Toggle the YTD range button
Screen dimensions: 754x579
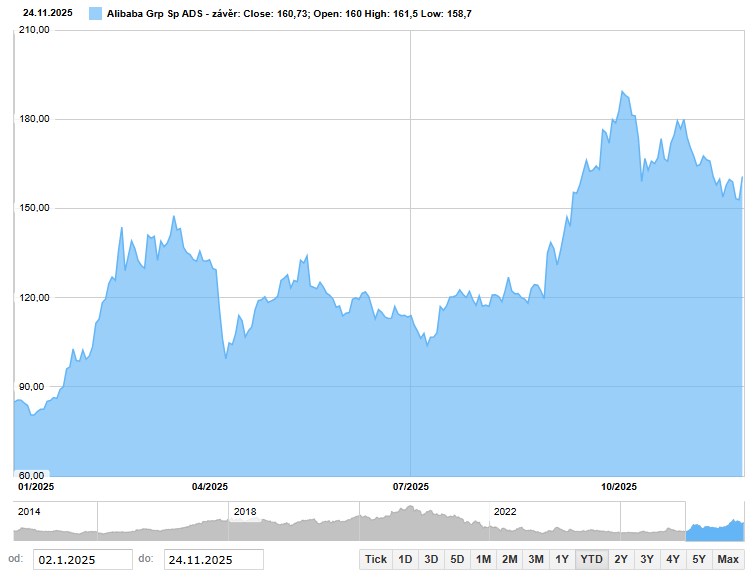tap(591, 559)
